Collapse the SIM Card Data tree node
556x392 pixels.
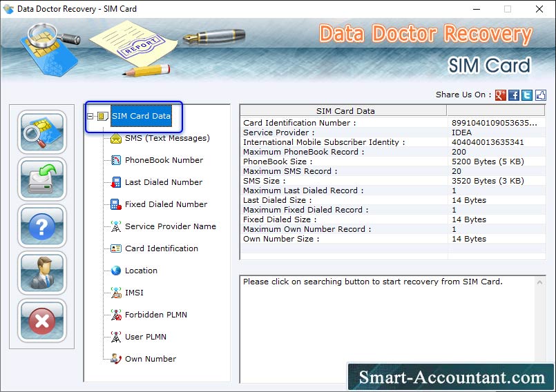90,116
